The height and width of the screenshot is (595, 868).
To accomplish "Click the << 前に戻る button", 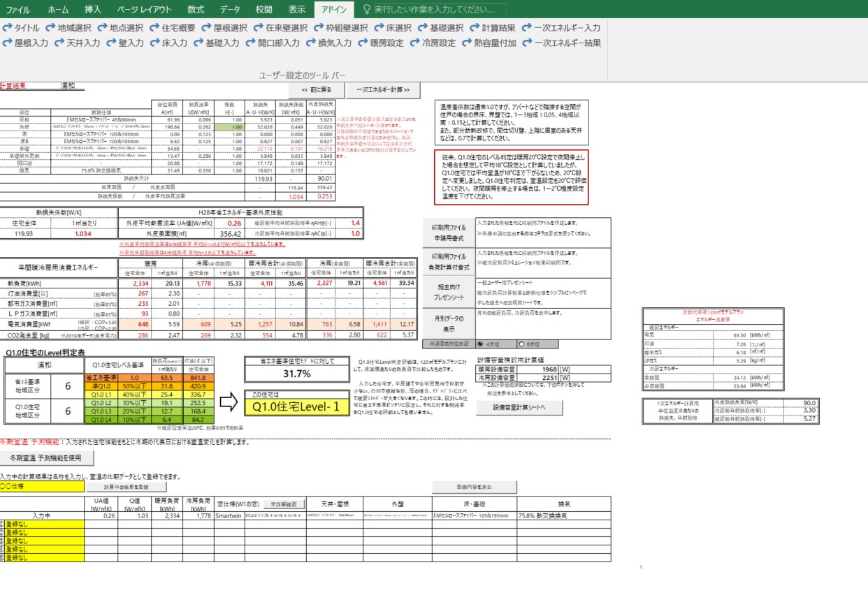I will coord(311,90).
